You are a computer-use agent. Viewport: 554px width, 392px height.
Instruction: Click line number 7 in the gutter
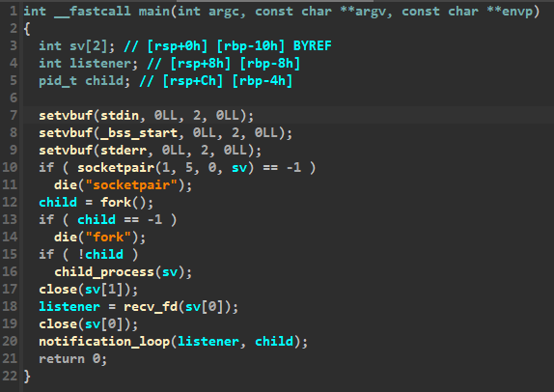pyautogui.click(x=14, y=116)
